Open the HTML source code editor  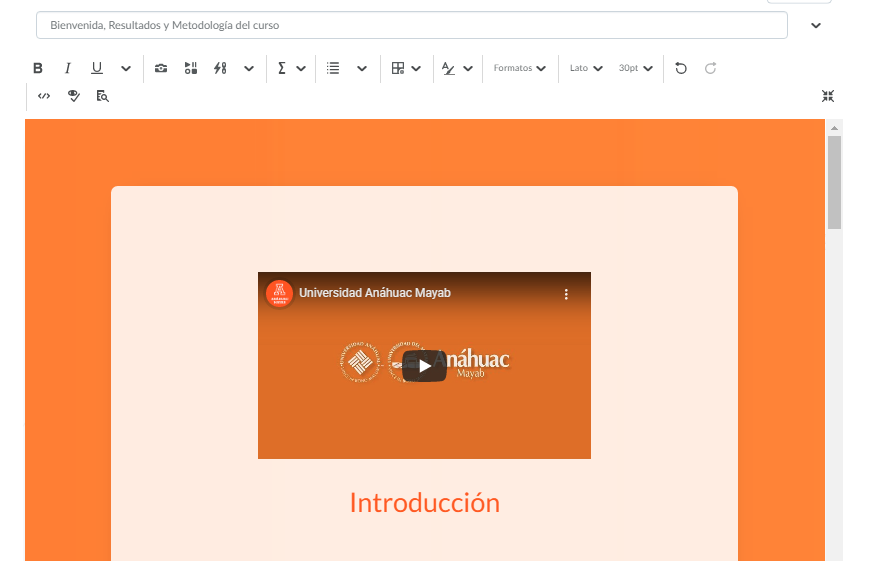tap(44, 96)
